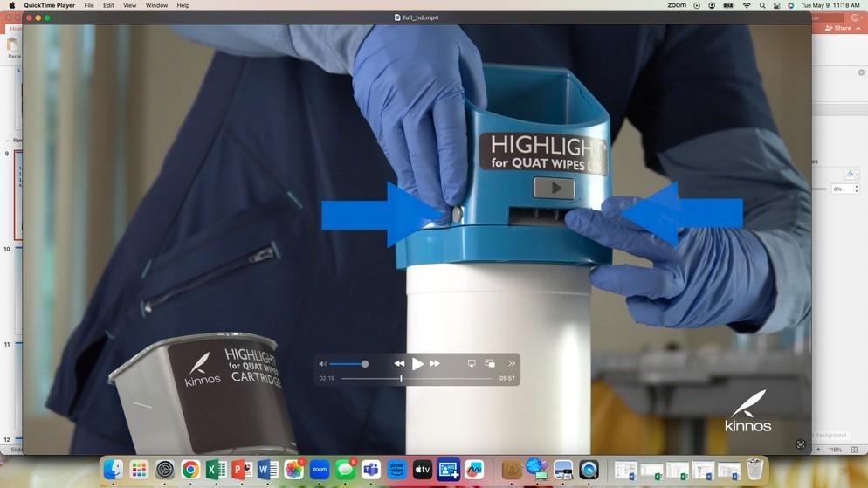
Task: Click the 0% transparency field in PowerPoint
Action: pos(842,189)
